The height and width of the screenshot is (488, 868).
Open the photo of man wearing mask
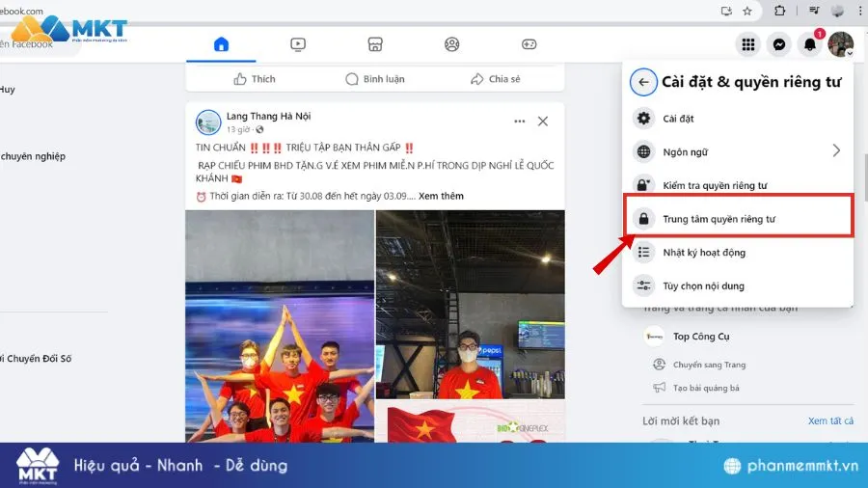471,305
